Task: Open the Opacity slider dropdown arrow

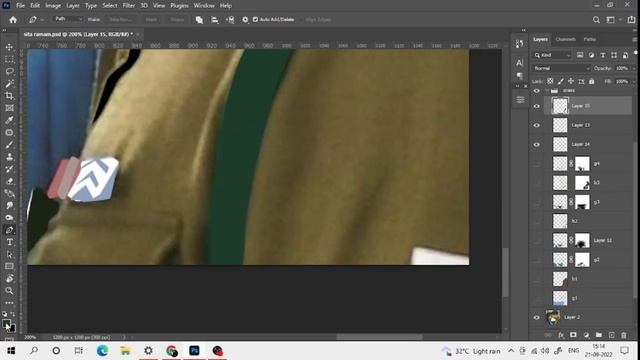Action: [634, 68]
